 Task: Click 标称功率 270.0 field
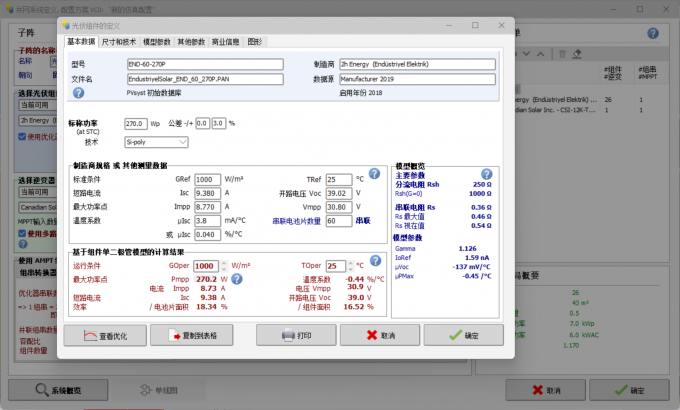[x=136, y=124]
